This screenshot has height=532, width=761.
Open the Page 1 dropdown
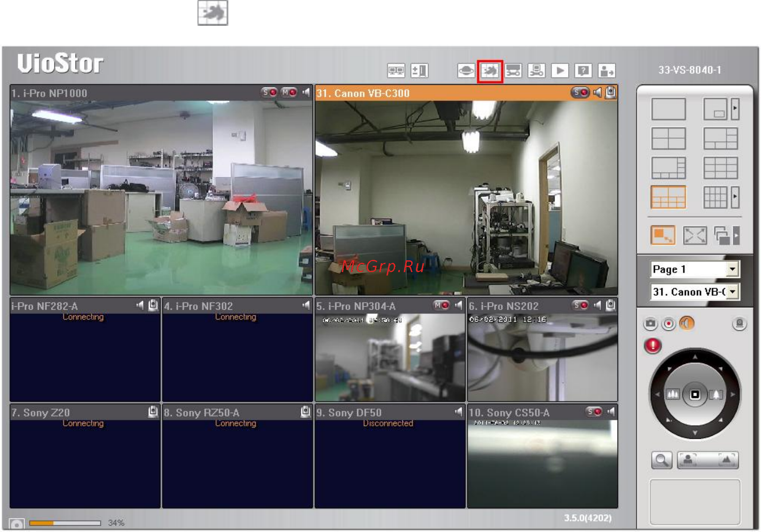(x=694, y=269)
